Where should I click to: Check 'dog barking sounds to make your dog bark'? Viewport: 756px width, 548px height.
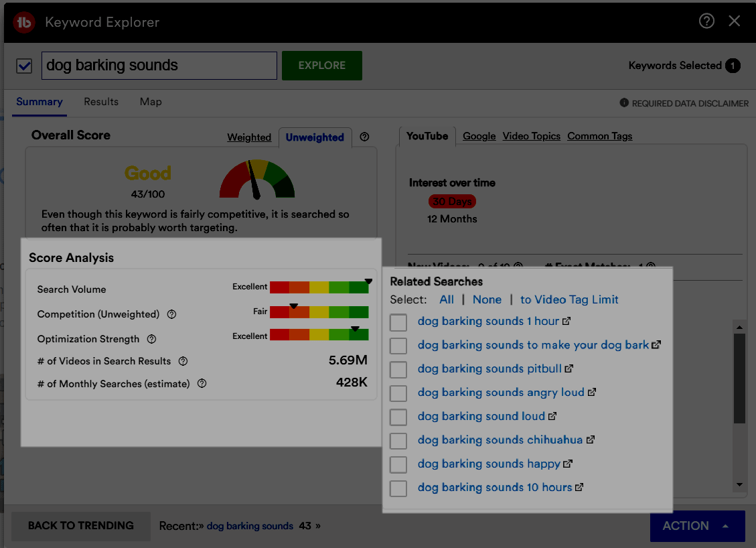point(398,346)
